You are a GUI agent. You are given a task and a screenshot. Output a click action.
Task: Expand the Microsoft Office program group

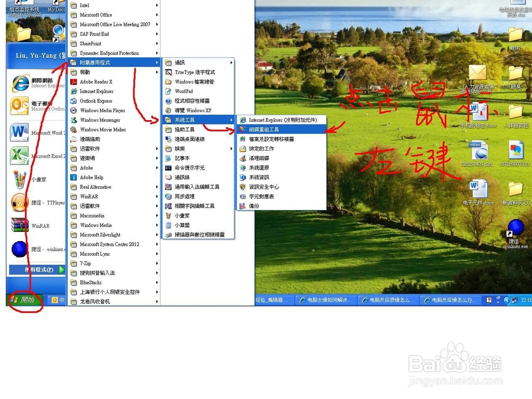[x=114, y=15]
